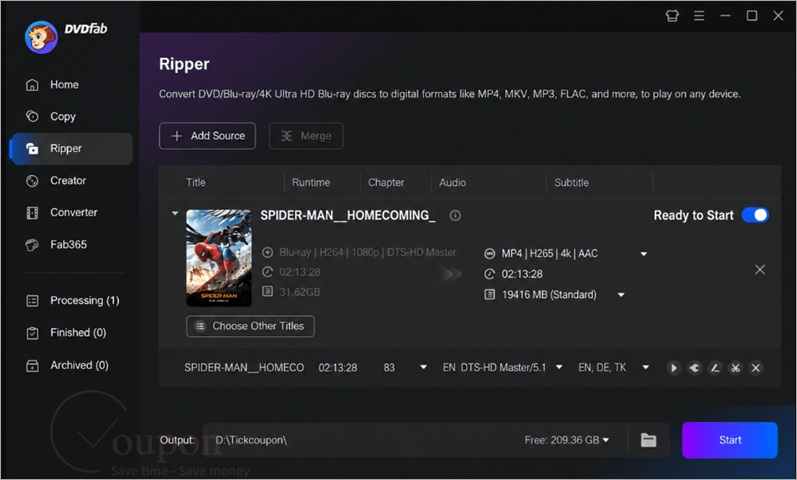Click the Chapter column header
The height and width of the screenshot is (480, 797).
pos(386,183)
